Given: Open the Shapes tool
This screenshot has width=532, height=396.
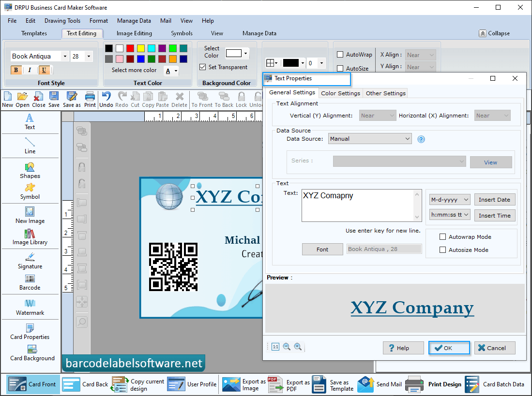Looking at the screenshot, I should pyautogui.click(x=30, y=170).
